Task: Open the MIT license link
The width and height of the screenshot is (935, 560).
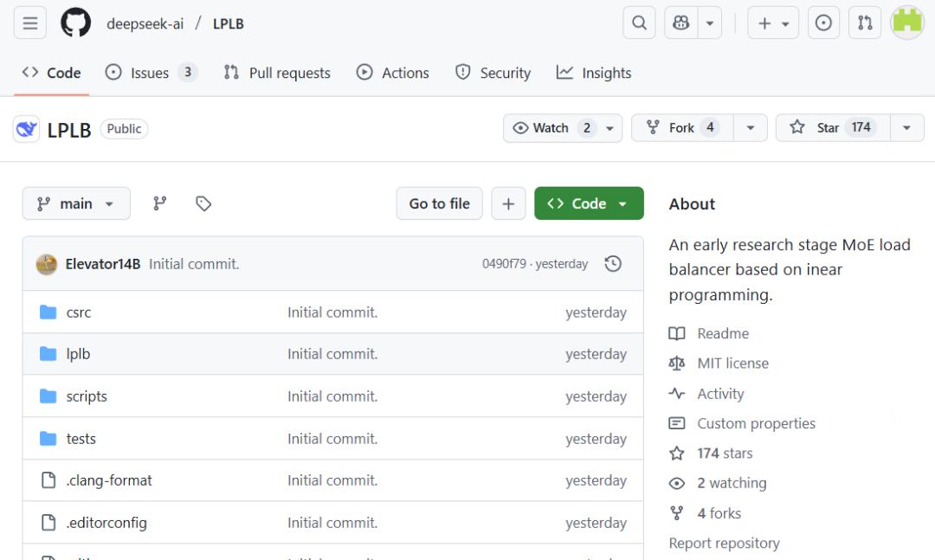Action: (x=732, y=364)
